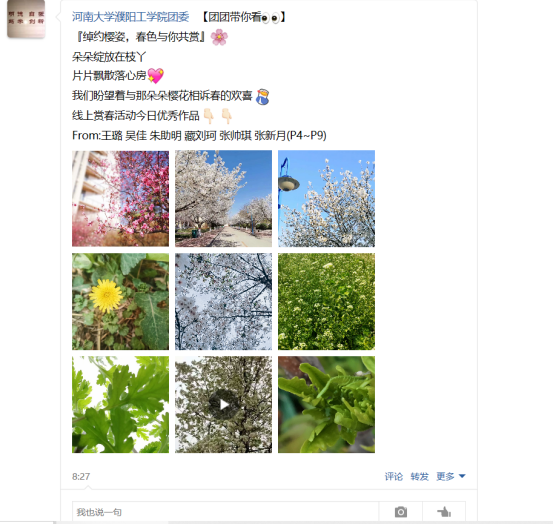554x525 pixels.
Task: Open the 河南大学濮阳工学院团委 profile link
Action: pyautogui.click(x=131, y=17)
